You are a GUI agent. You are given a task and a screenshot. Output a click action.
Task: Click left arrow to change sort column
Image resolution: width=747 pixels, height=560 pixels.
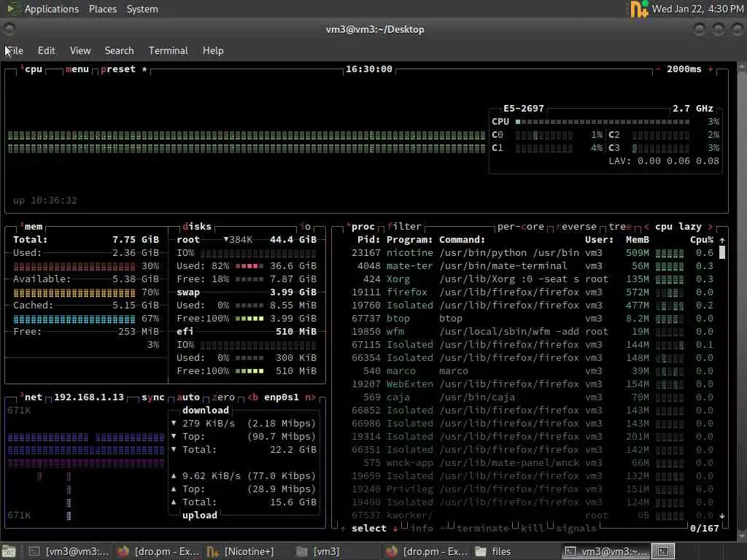click(646, 226)
